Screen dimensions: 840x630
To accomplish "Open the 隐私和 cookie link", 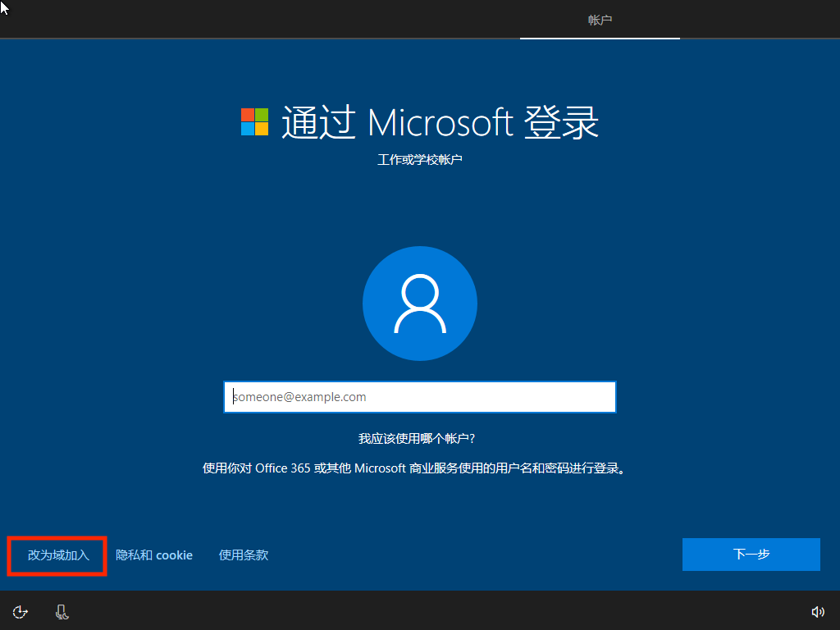I will point(154,555).
